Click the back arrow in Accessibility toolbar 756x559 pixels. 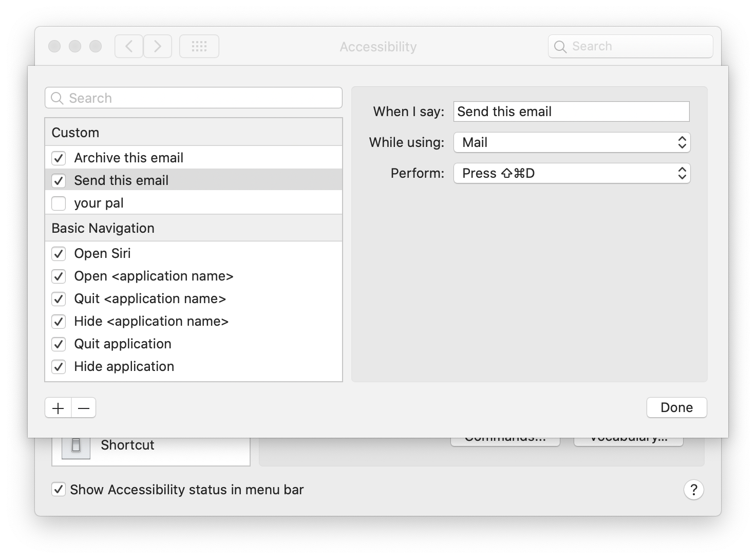pyautogui.click(x=129, y=46)
